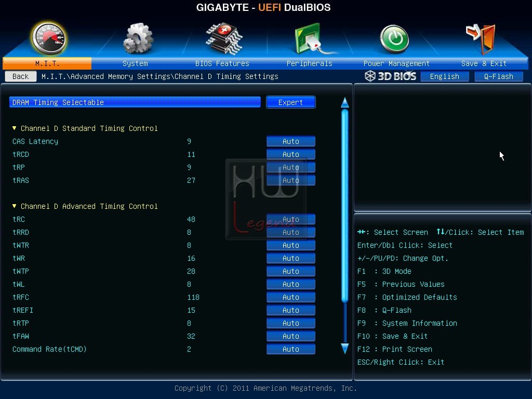532x399 pixels.
Task: Select the tREFI label
Action: coord(23,310)
